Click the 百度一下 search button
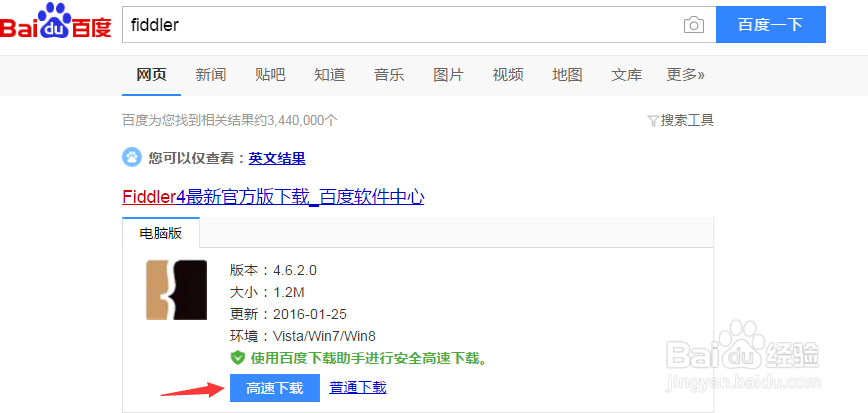 point(771,24)
